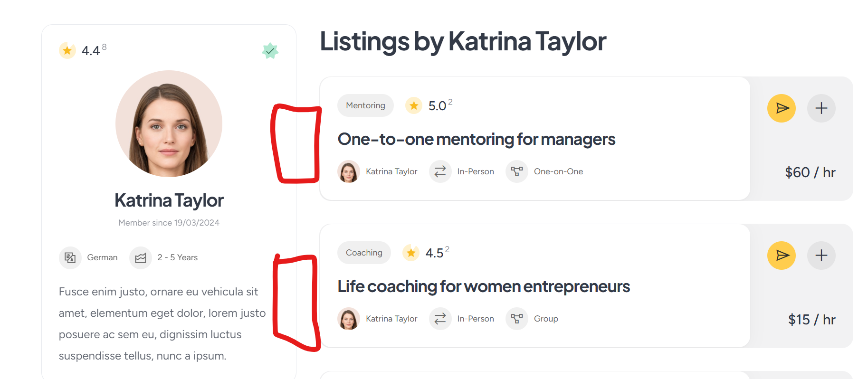Click the Katrina Taylor profile name heading
The height and width of the screenshot is (379, 868).
coord(169,200)
